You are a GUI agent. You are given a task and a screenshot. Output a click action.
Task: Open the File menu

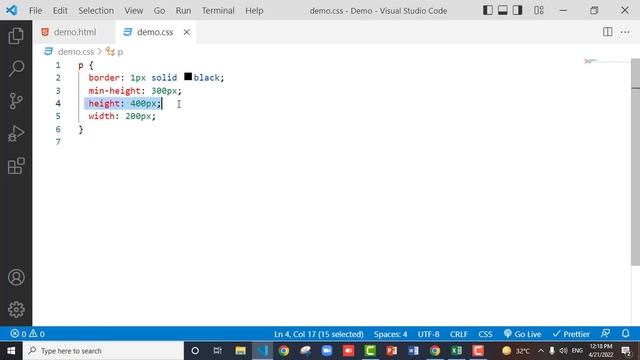click(36, 11)
